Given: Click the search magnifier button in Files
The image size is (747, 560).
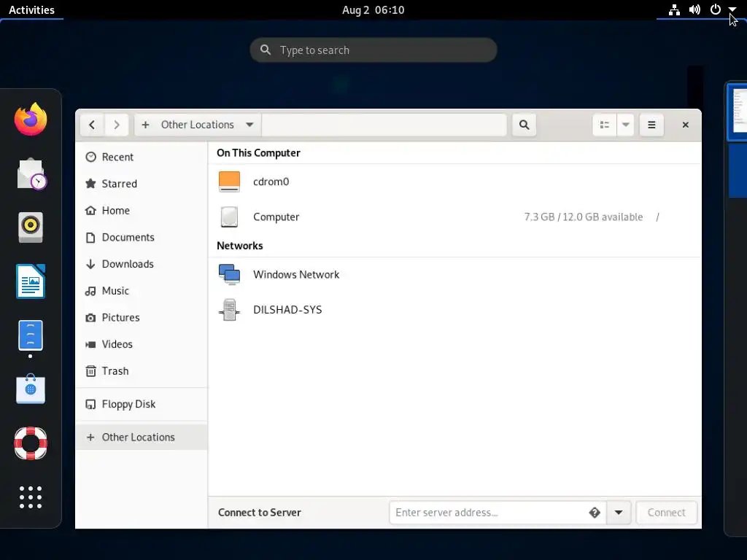Looking at the screenshot, I should (x=524, y=125).
